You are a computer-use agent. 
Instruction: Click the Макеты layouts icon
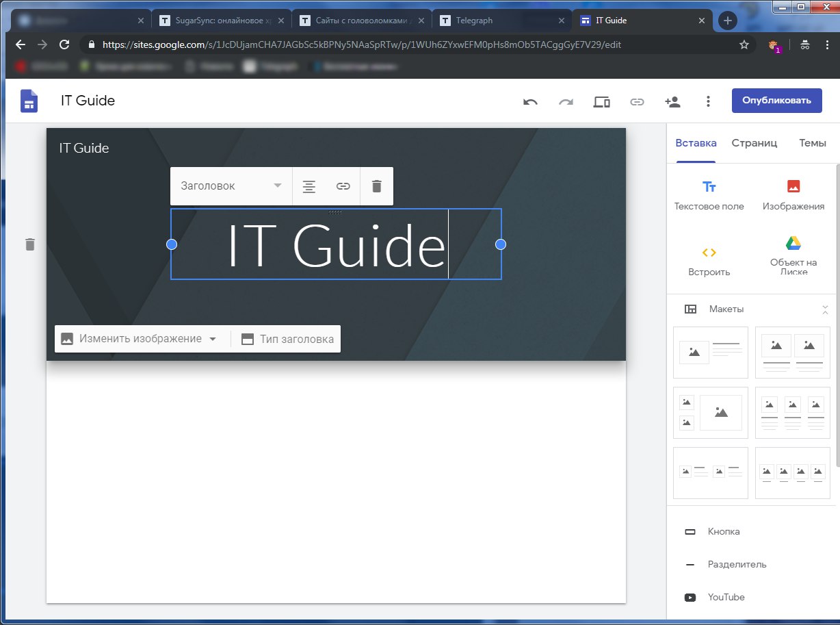point(691,309)
